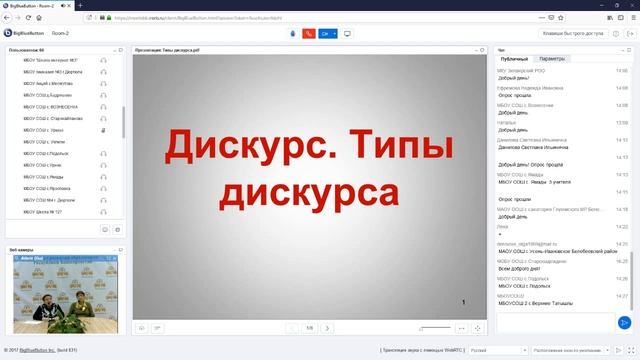Open the slide page selector showing 1/8

pos(309,328)
